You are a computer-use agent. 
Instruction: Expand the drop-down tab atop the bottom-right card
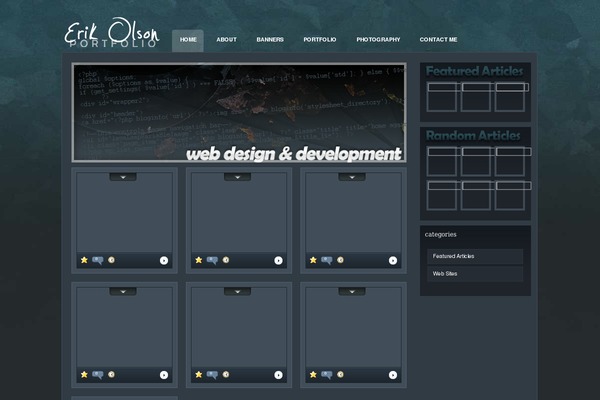(352, 291)
